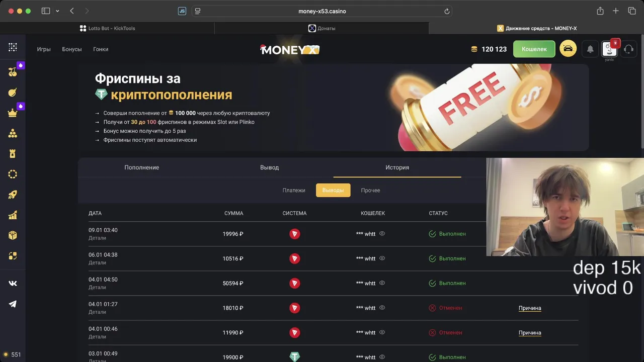The height and width of the screenshot is (362, 644).
Task: Reload the page in the address bar
Action: click(447, 11)
